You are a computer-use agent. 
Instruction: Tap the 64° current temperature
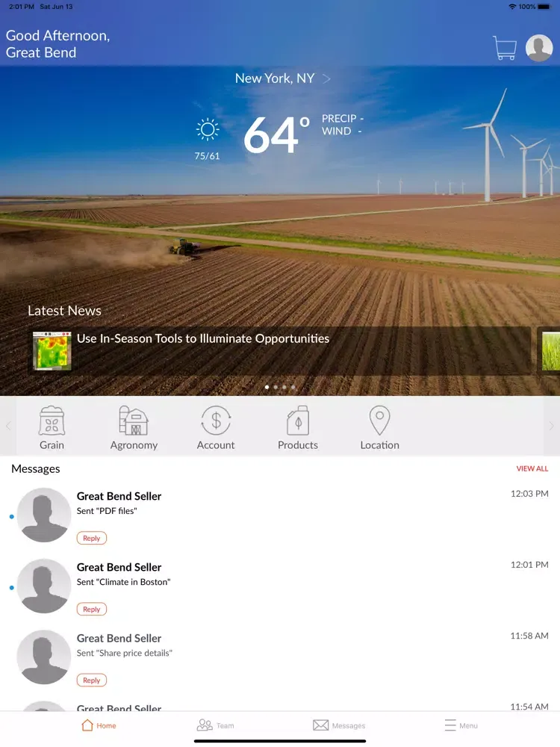[277, 135]
